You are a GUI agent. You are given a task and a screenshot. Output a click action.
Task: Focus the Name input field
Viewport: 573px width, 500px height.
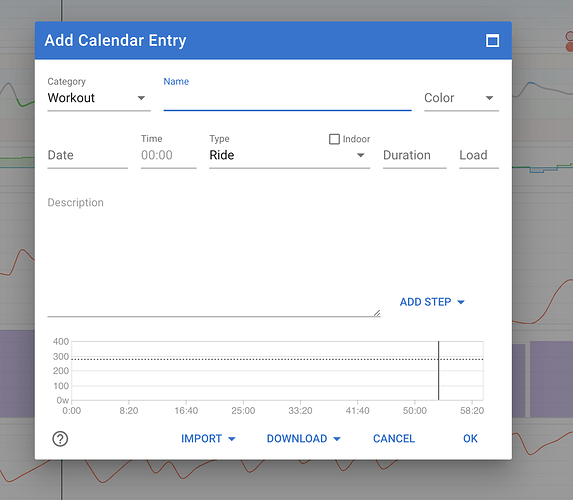288,99
